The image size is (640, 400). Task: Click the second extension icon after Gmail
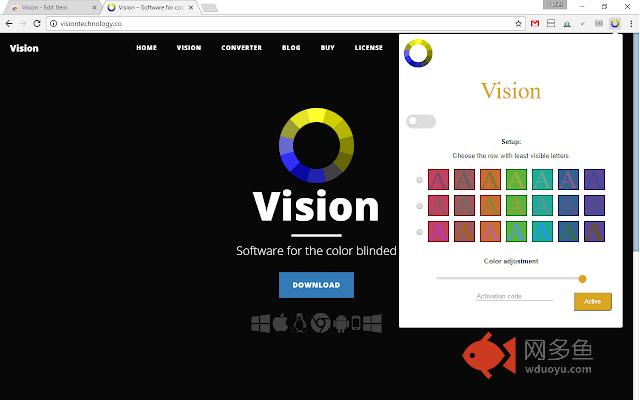point(567,24)
